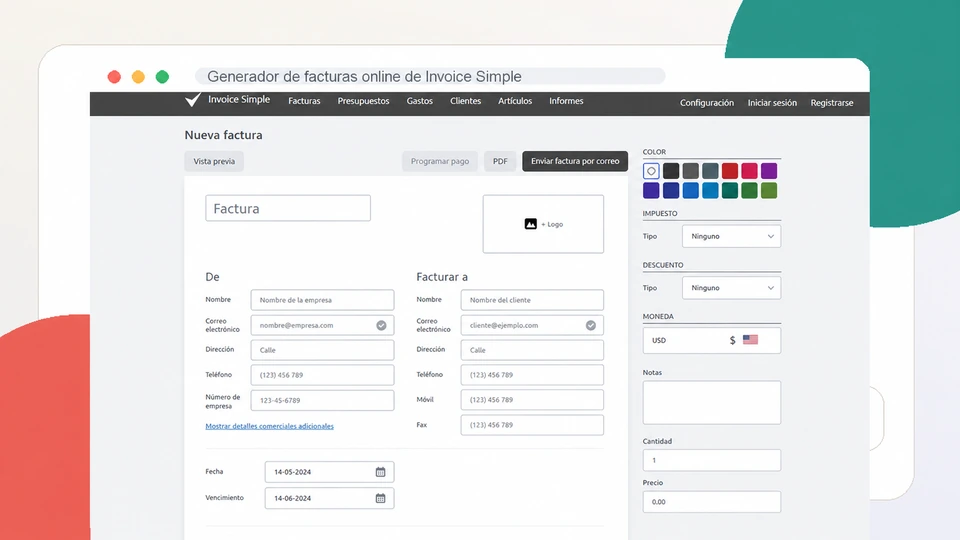960x540 pixels.
Task: Open the USD currency selector
Action: 711,340
